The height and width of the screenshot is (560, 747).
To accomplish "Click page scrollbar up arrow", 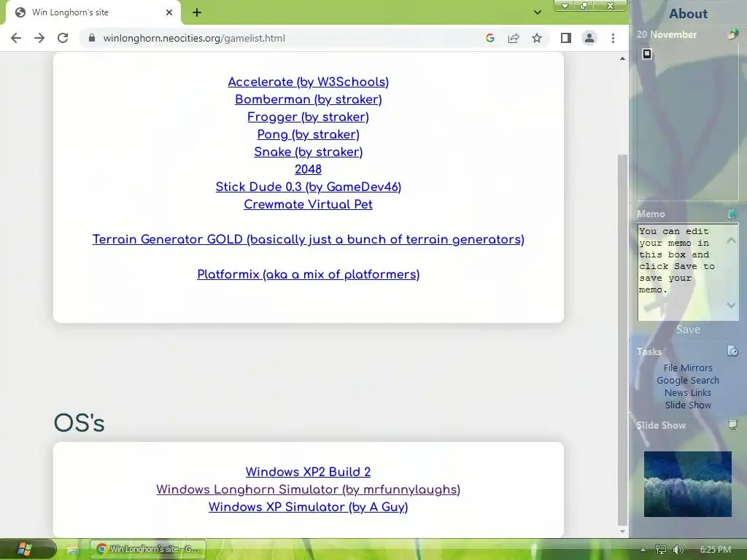I will click(622, 58).
